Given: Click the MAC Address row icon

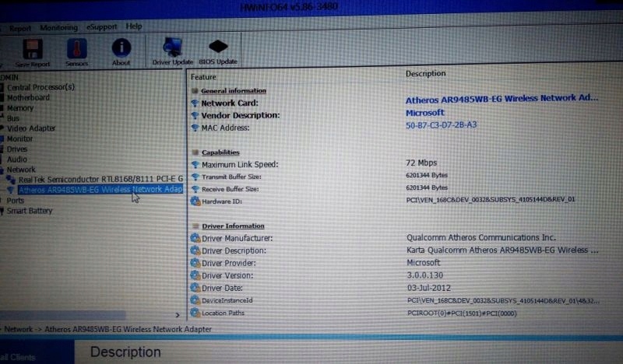Looking at the screenshot, I should [195, 128].
